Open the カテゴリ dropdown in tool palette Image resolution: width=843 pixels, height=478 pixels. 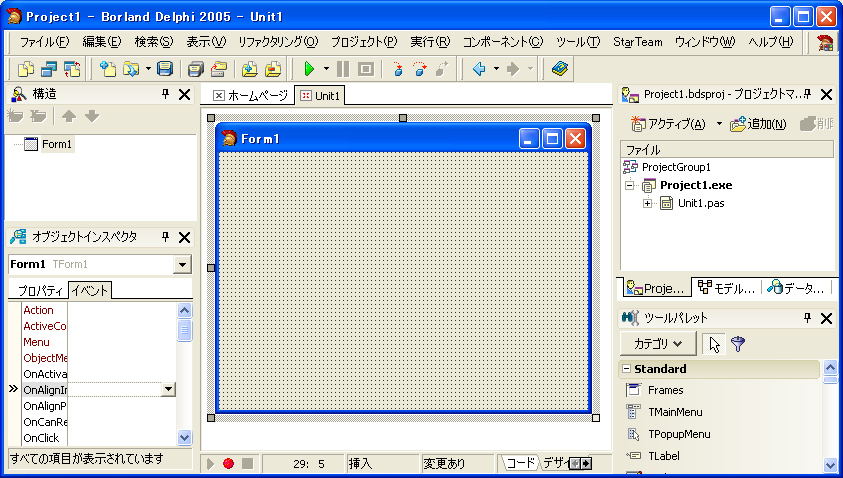coord(658,344)
